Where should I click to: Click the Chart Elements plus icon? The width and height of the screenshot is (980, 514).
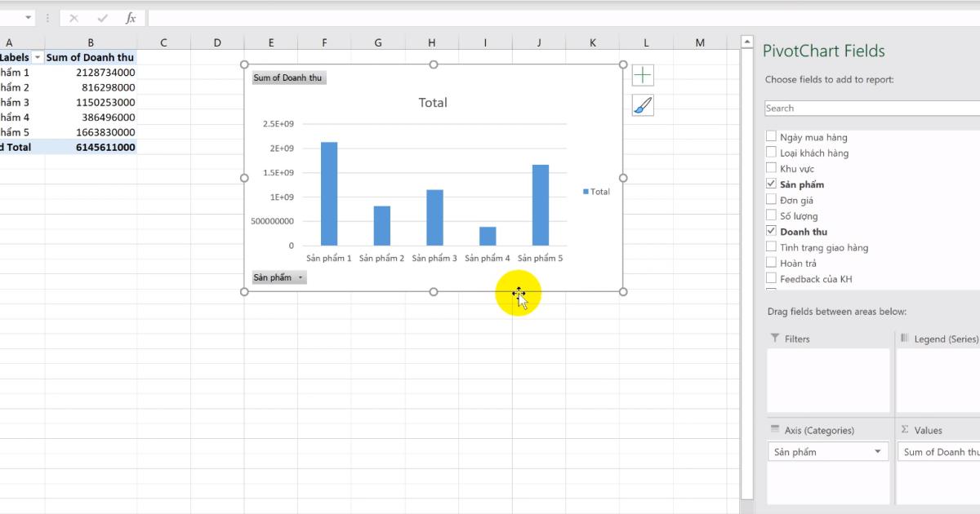pos(642,74)
